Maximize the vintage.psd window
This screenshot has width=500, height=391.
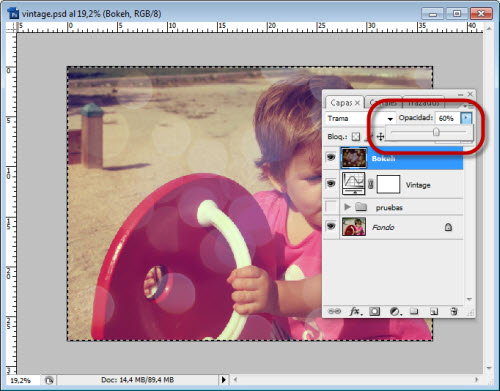tap(457, 14)
